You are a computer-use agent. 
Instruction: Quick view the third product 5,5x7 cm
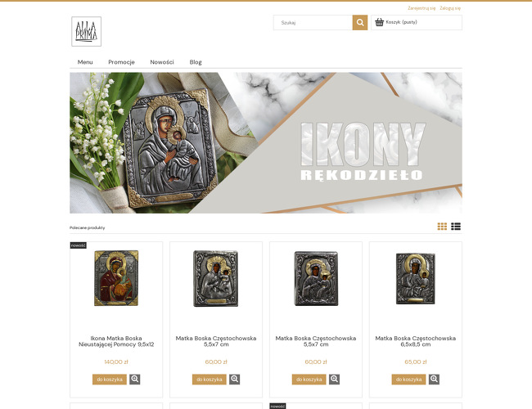[x=334, y=380]
